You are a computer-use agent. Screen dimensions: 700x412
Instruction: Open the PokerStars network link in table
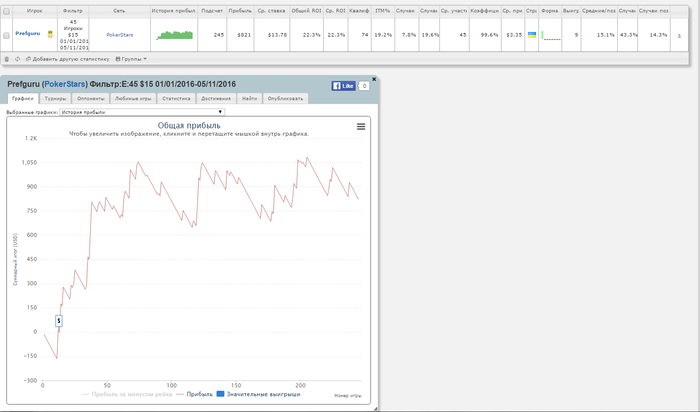120,35
